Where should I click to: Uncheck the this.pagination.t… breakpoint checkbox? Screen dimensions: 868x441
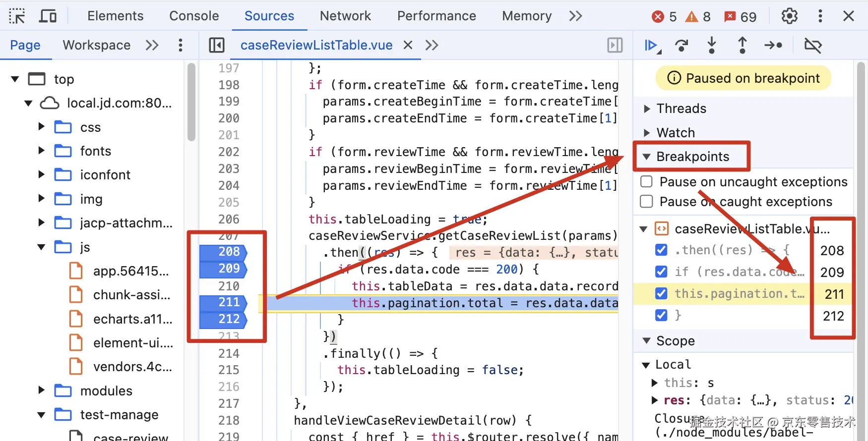pyautogui.click(x=661, y=293)
